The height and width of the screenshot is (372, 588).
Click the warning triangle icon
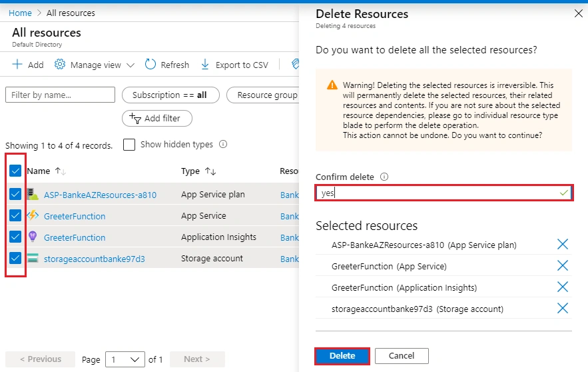[x=332, y=85]
